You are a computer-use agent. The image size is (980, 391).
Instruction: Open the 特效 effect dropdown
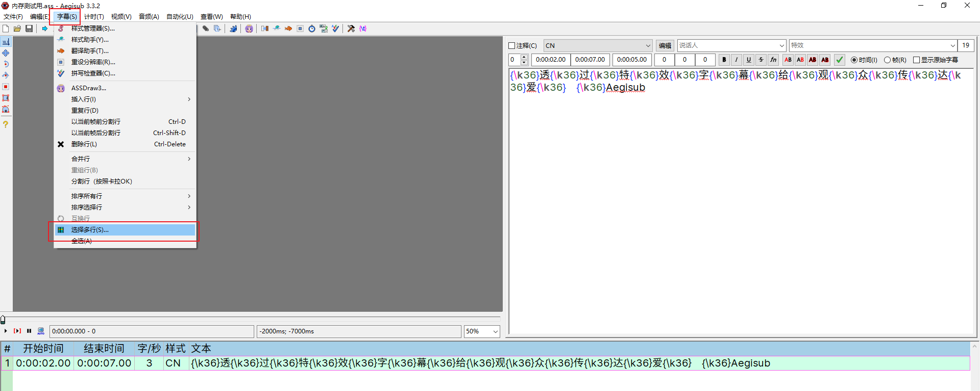(x=872, y=45)
